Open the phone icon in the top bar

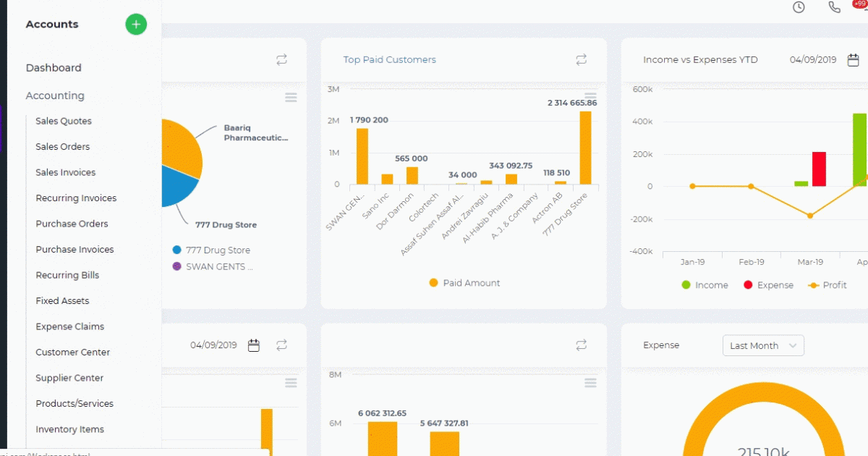834,7
